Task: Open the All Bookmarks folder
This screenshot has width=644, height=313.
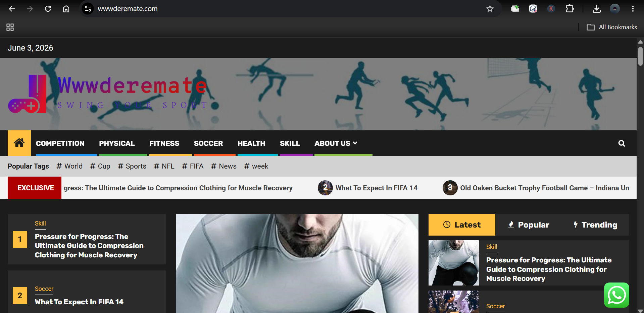Action: (x=612, y=27)
